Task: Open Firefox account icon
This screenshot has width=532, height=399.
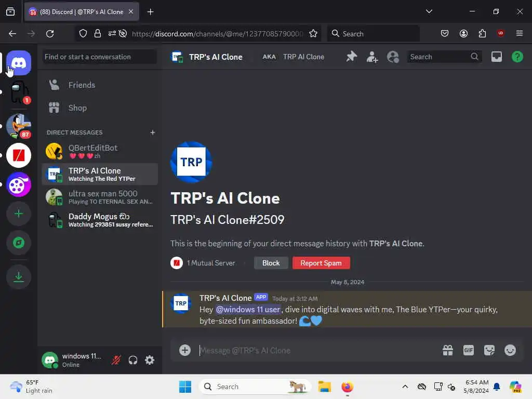Action: pos(463,33)
